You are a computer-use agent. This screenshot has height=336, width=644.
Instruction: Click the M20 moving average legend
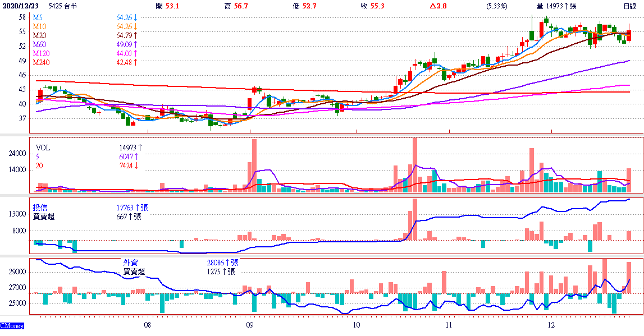pos(39,36)
